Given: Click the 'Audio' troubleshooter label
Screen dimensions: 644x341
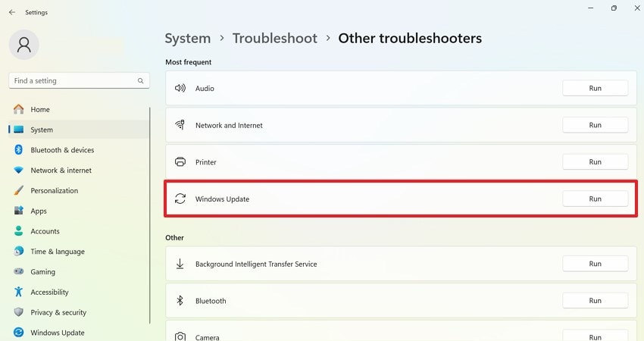Looking at the screenshot, I should [x=205, y=89].
